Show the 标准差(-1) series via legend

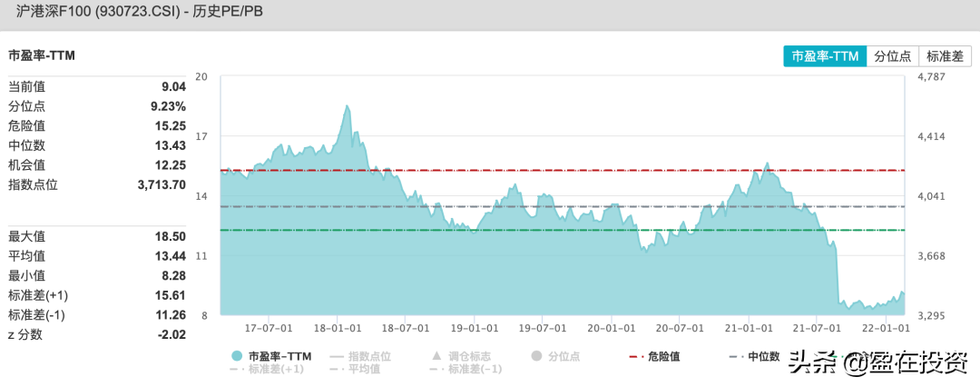(466, 369)
